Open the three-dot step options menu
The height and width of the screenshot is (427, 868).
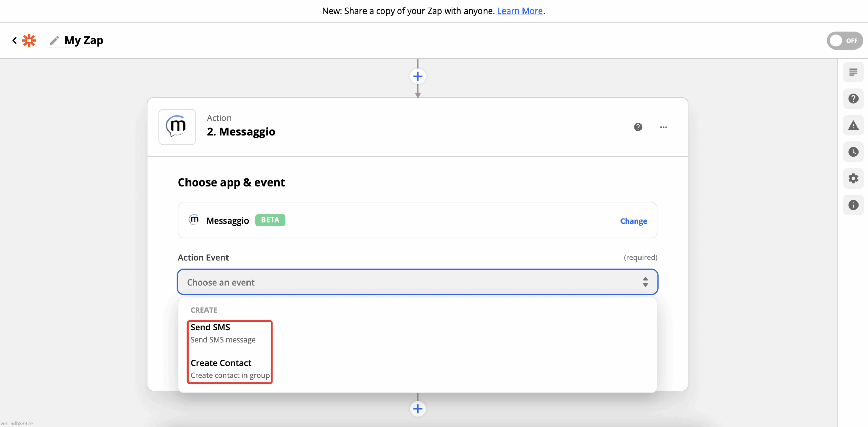(x=663, y=127)
